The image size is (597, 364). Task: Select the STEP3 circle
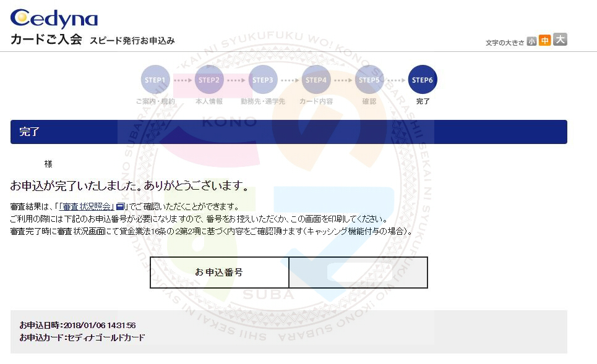coord(263,80)
